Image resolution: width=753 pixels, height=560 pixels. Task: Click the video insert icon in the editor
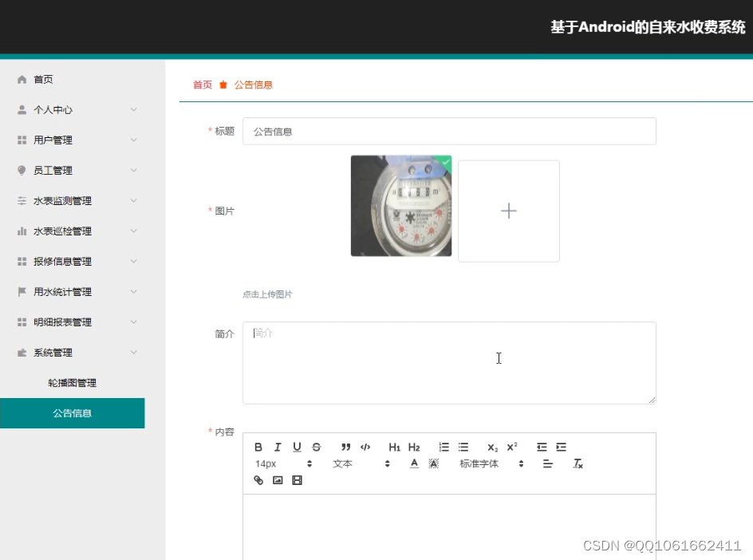[x=296, y=480]
